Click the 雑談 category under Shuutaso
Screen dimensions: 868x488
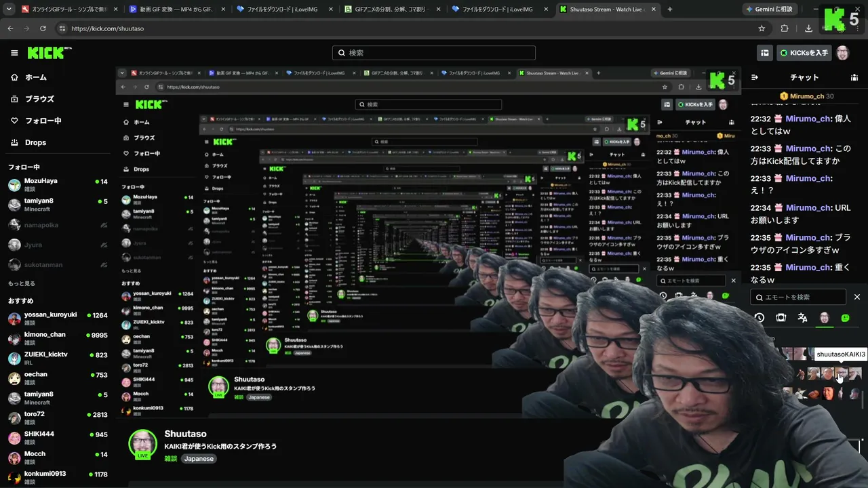171,459
